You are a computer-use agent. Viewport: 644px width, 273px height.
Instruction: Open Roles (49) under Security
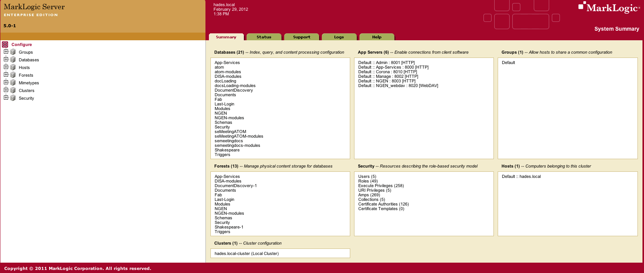pyautogui.click(x=368, y=181)
